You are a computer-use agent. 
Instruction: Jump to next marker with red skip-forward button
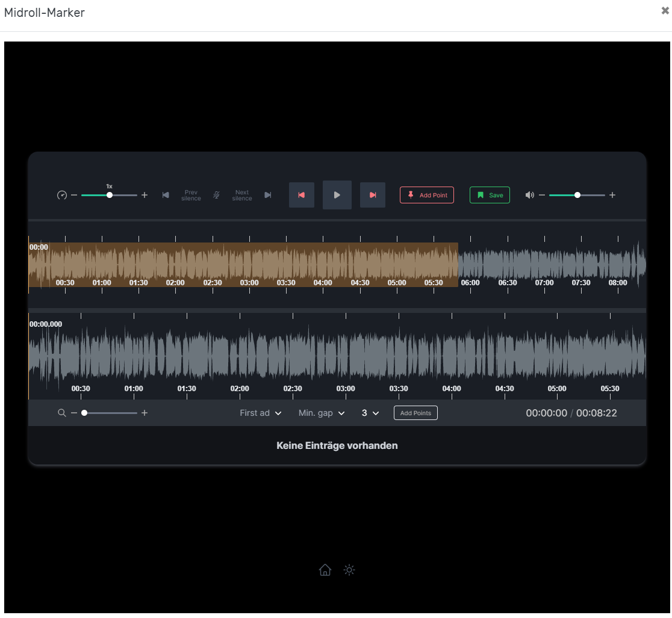click(x=372, y=195)
